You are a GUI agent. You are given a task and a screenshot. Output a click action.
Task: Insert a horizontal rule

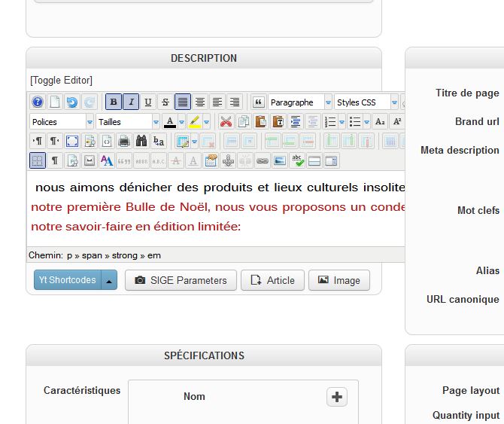(314, 160)
